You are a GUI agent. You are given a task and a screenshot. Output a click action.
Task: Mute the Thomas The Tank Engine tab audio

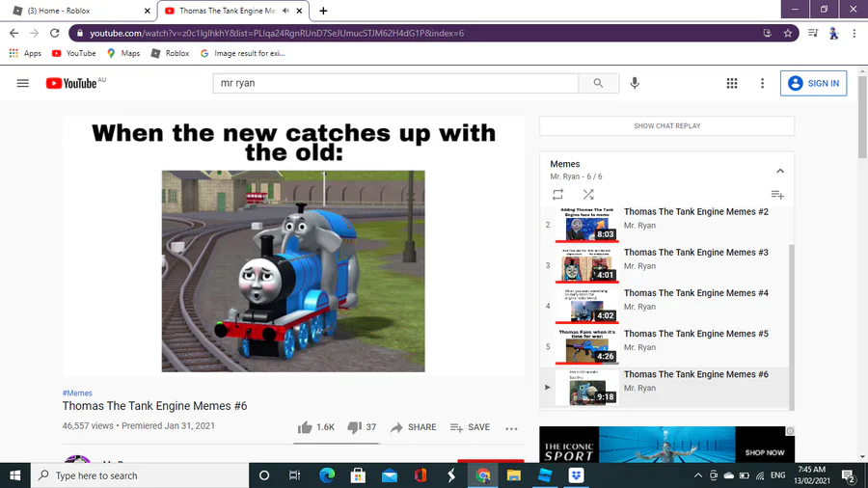285,11
